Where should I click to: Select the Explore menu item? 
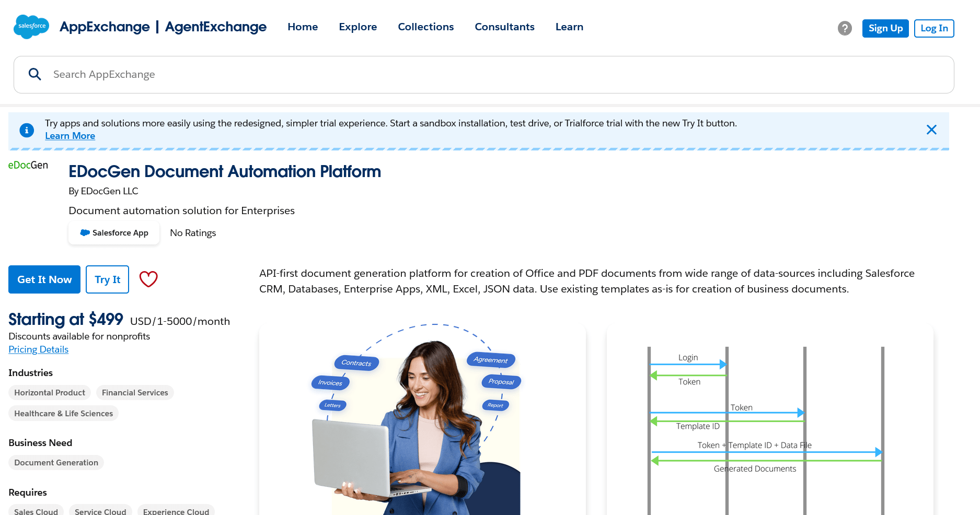pyautogui.click(x=358, y=27)
